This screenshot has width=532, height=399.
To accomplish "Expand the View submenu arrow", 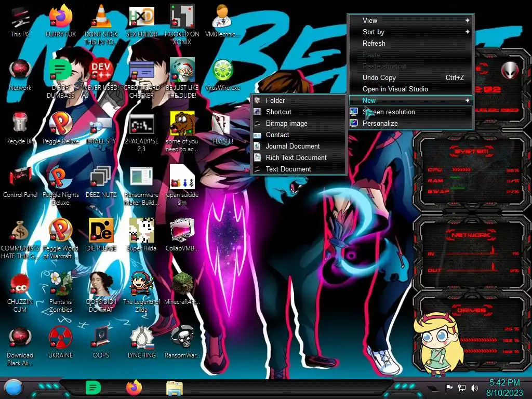I will pyautogui.click(x=467, y=20).
